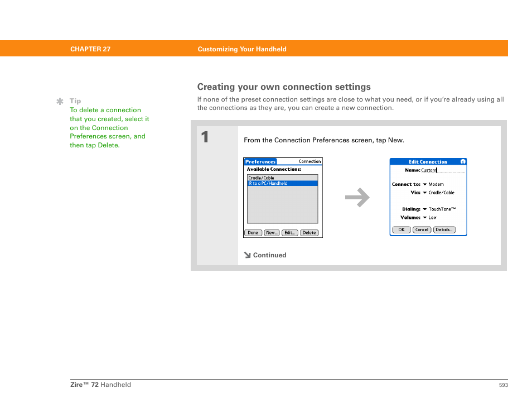
Task: Click the step instruction 'From the Connection Preferences screen, tap New.'
Action: pos(324,140)
